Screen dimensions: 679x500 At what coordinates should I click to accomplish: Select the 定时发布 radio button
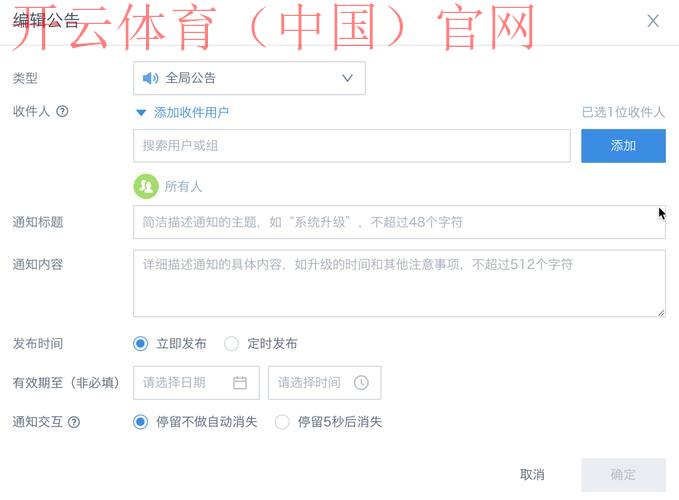coord(231,344)
